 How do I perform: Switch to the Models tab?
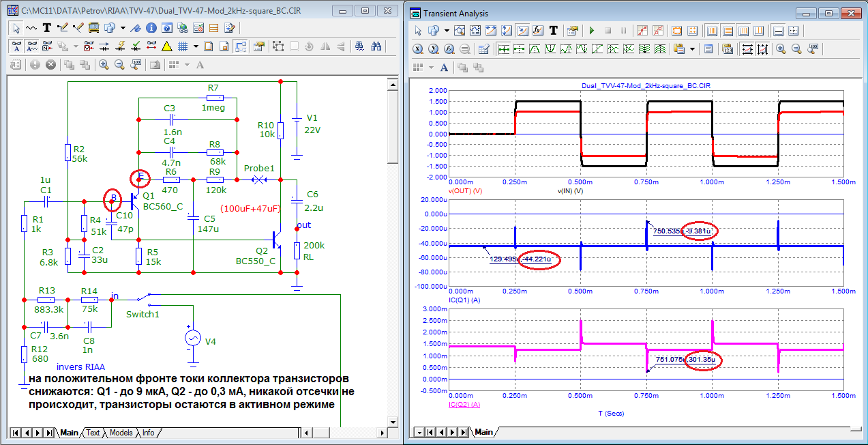click(x=121, y=433)
